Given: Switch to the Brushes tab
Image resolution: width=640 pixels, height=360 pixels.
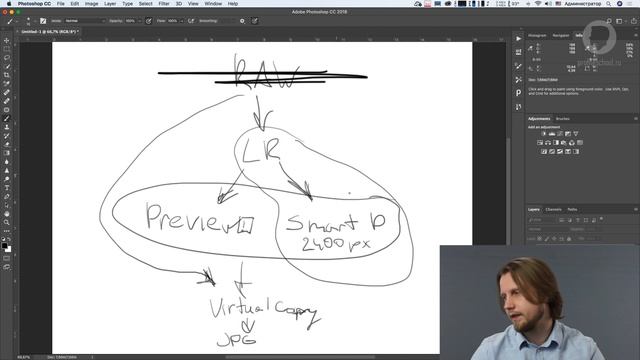Looking at the screenshot, I should (x=563, y=119).
